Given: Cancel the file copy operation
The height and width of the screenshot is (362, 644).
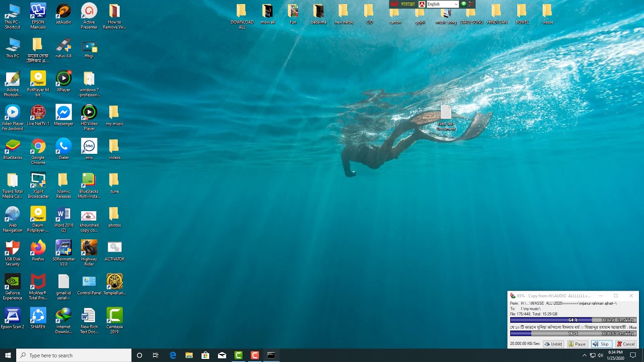Looking at the screenshot, I should (626, 344).
